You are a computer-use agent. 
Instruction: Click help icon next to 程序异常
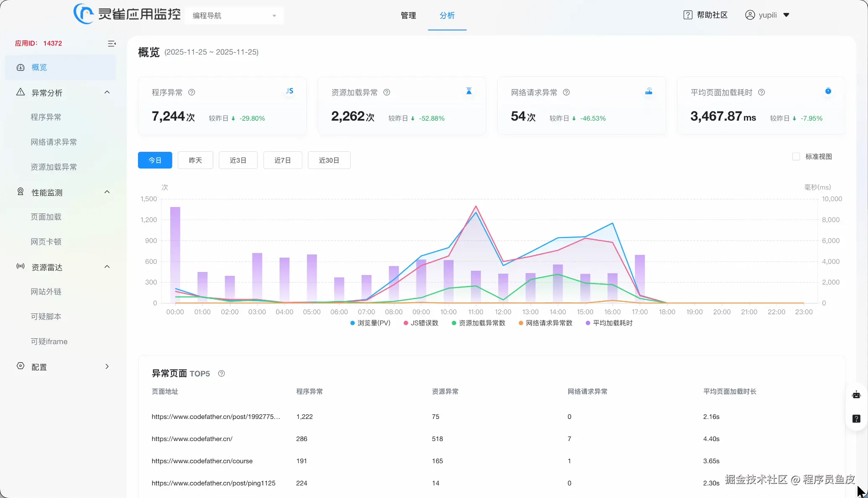[192, 92]
